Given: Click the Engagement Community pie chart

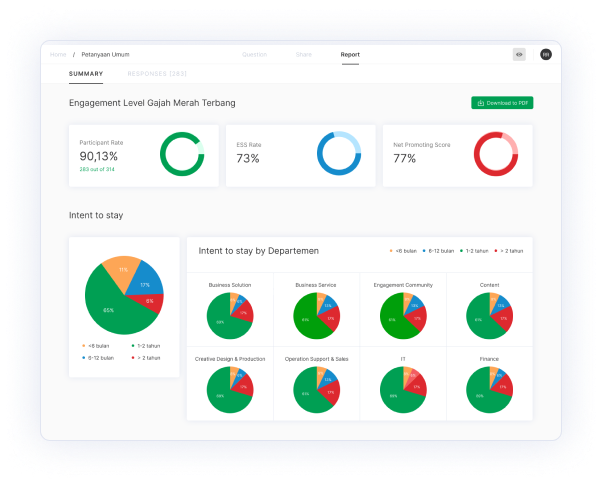Looking at the screenshot, I should click(x=403, y=316).
